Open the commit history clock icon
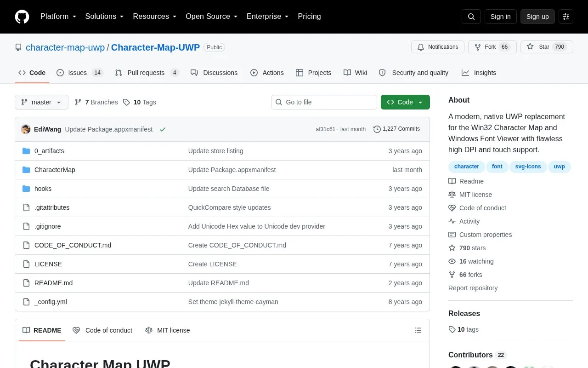 (x=377, y=129)
